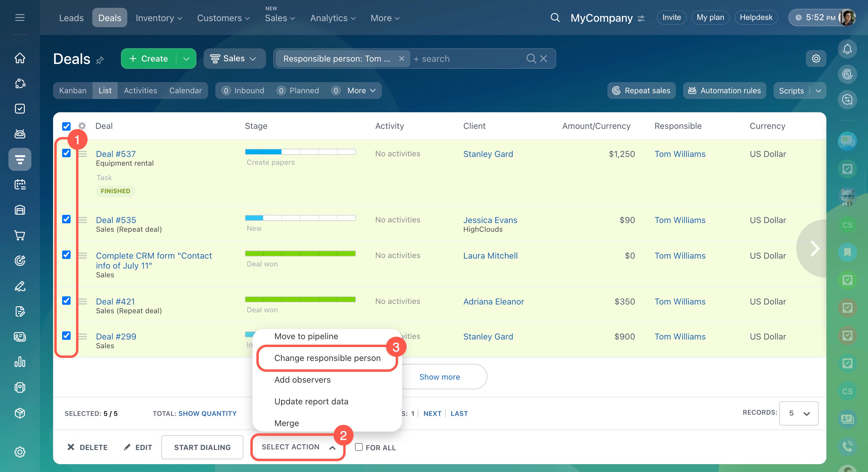Click the gear icon next to Deal header
868x472 pixels.
tap(82, 126)
